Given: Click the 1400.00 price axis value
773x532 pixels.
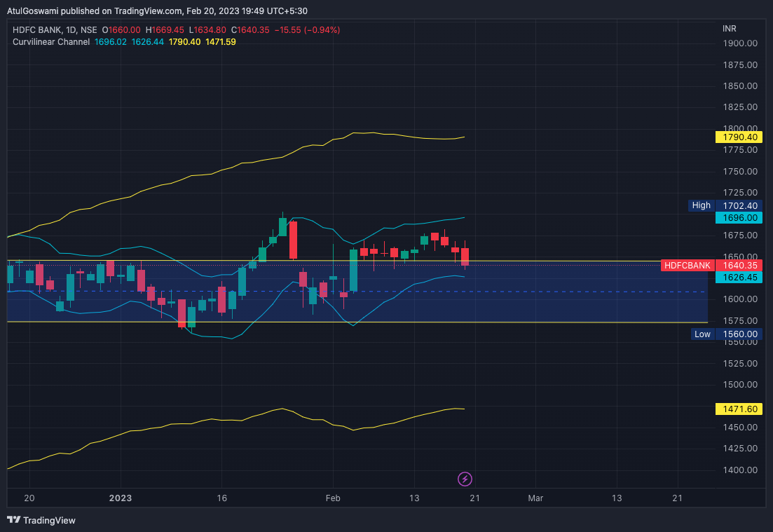Looking at the screenshot, I should click(x=740, y=470).
